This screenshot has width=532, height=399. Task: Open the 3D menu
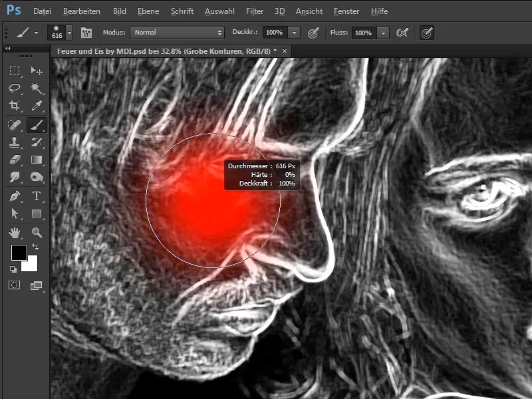(279, 11)
